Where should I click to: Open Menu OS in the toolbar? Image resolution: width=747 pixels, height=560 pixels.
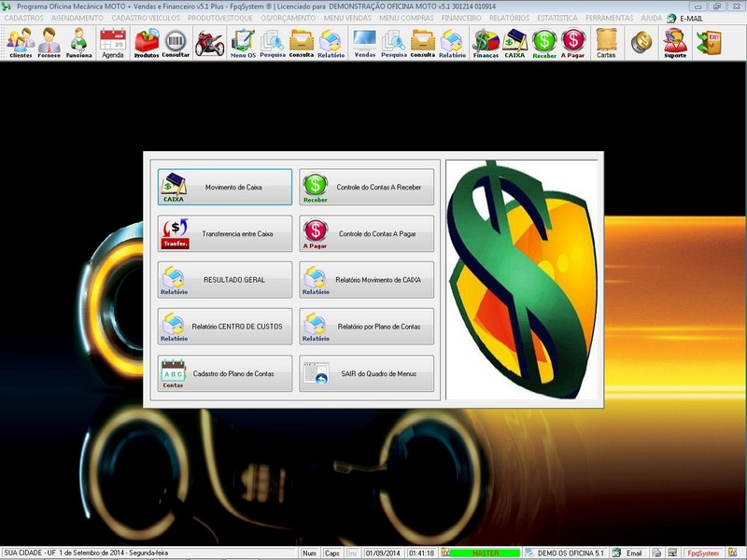pyautogui.click(x=243, y=42)
